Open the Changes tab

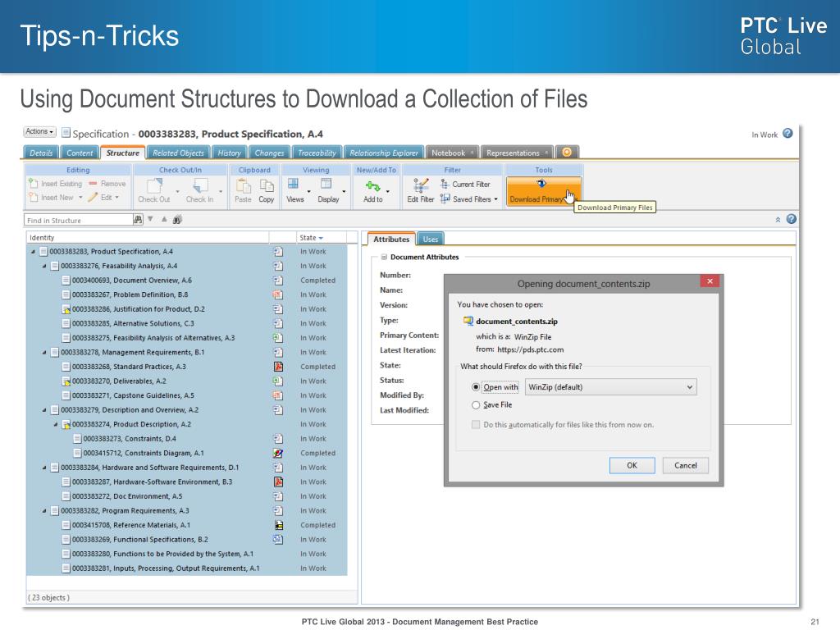coord(269,153)
